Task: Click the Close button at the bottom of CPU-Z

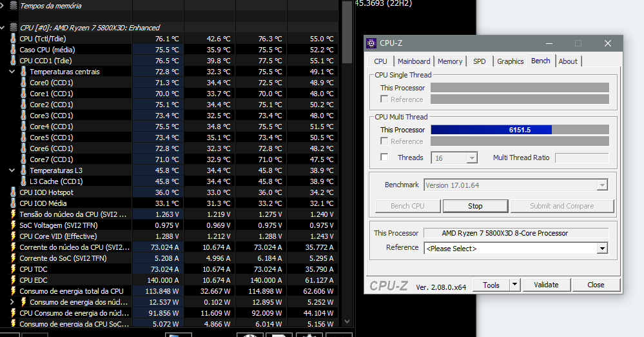Action: point(596,285)
